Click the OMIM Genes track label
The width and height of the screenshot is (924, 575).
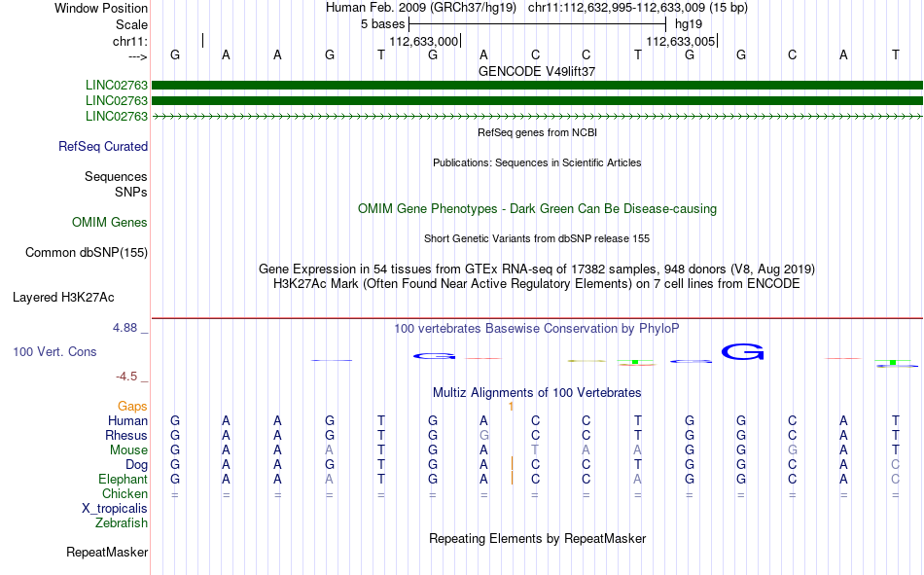[109, 223]
